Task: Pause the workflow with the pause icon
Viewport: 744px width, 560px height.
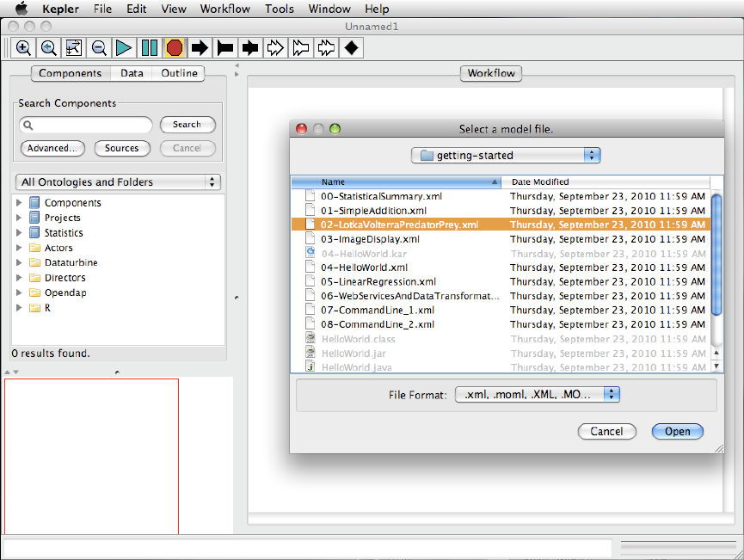Action: pos(150,48)
